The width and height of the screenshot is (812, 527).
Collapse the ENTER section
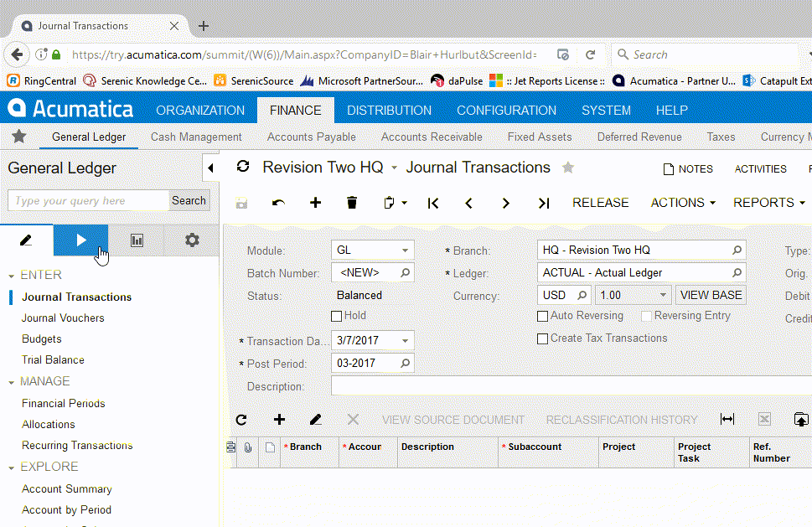[12, 276]
